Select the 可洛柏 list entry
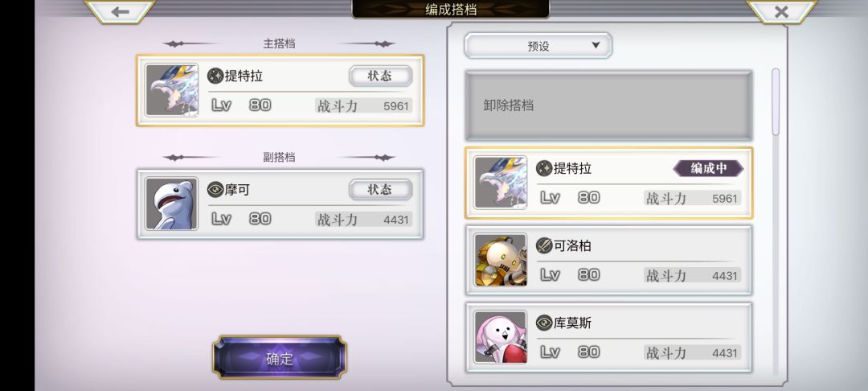The height and width of the screenshot is (391, 868). click(608, 261)
